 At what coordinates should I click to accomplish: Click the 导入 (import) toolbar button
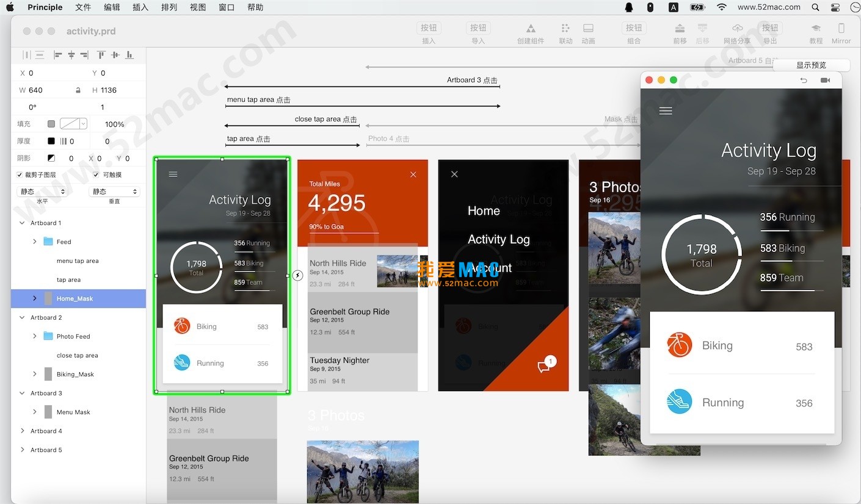[478, 28]
